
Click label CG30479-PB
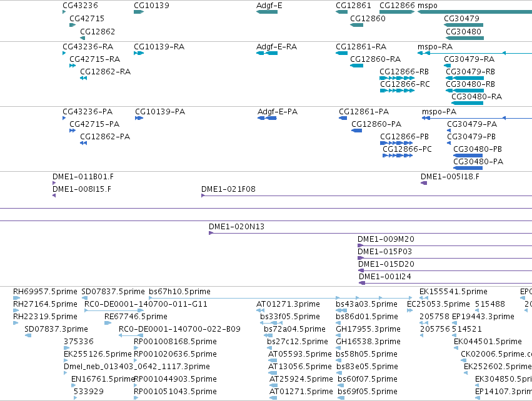coord(471,137)
